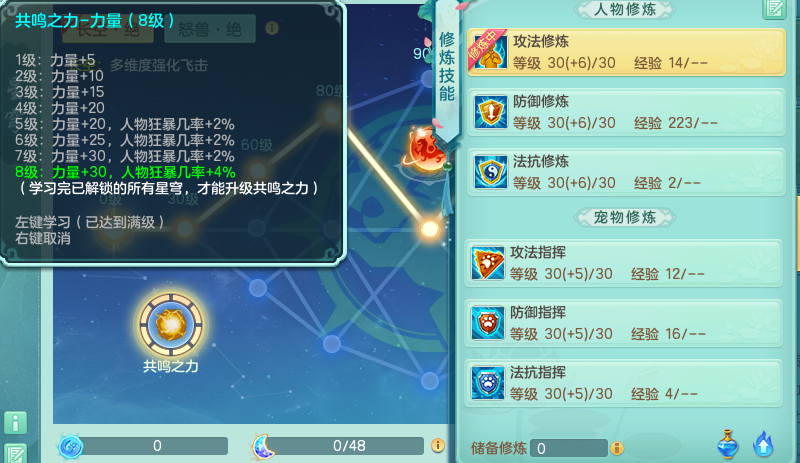Viewport: 800px width, 463px height.
Task: Choose the 防御指挥 pet shield icon
Action: (x=488, y=323)
